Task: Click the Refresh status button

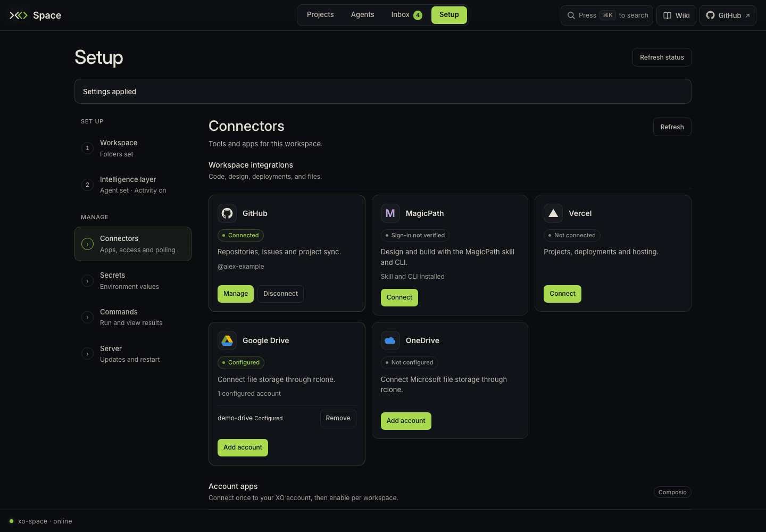Action: tap(662, 57)
